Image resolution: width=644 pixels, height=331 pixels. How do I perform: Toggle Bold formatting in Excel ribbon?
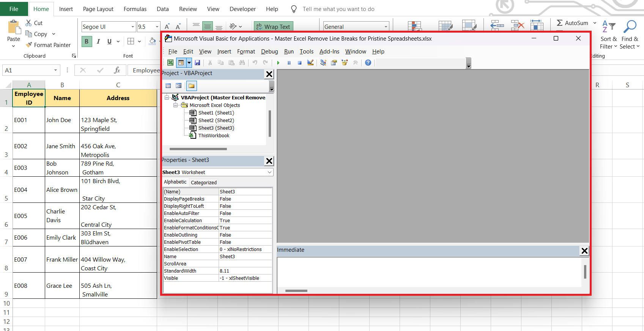click(x=87, y=41)
